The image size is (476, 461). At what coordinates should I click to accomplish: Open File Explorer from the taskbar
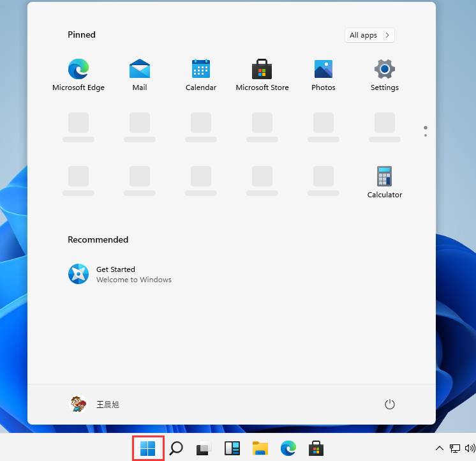point(260,448)
